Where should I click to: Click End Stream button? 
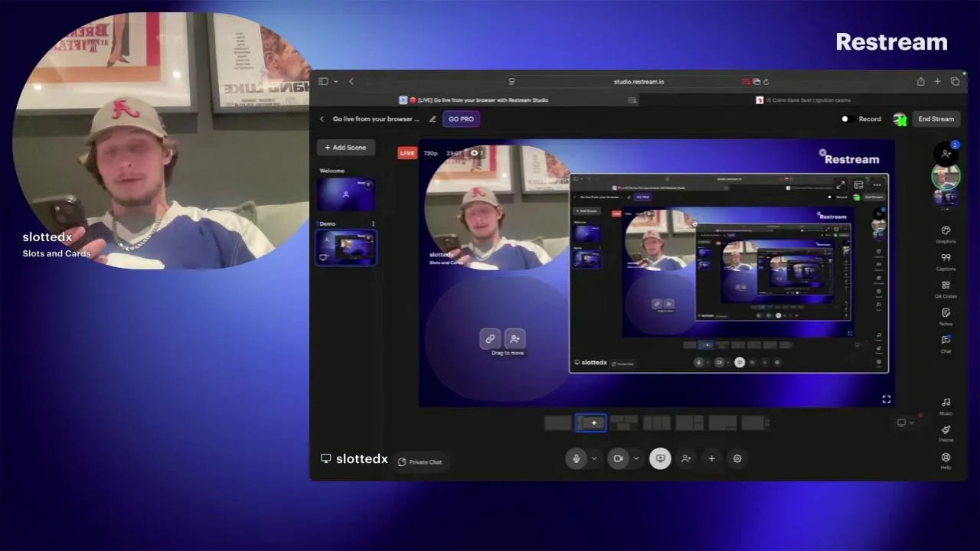pos(936,119)
